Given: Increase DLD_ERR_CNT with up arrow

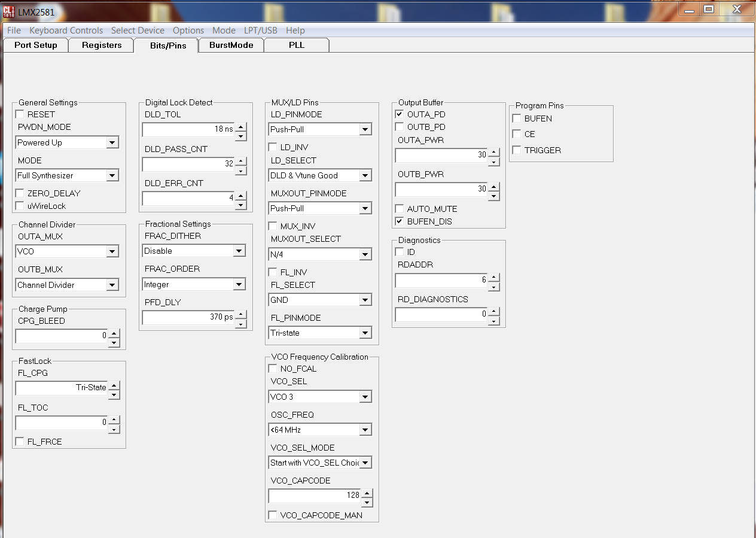Looking at the screenshot, I should pyautogui.click(x=240, y=195).
